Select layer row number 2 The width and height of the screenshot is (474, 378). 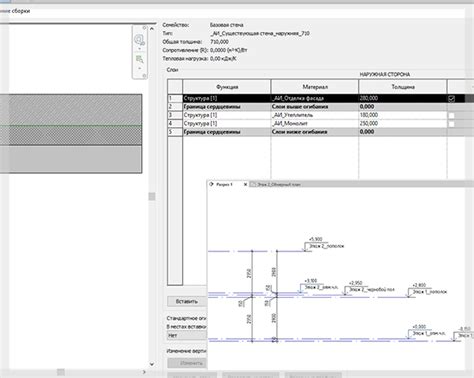(175, 107)
